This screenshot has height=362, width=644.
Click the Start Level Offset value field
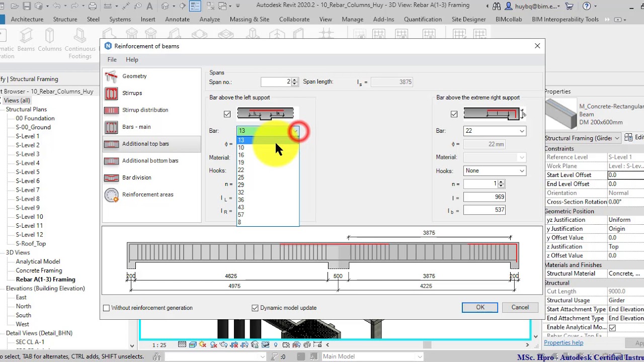pos(625,175)
